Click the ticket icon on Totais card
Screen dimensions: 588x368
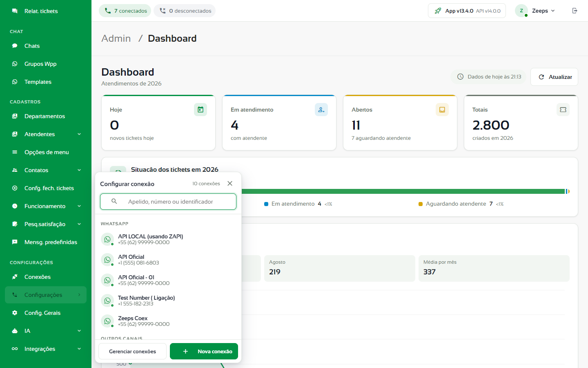pos(563,110)
